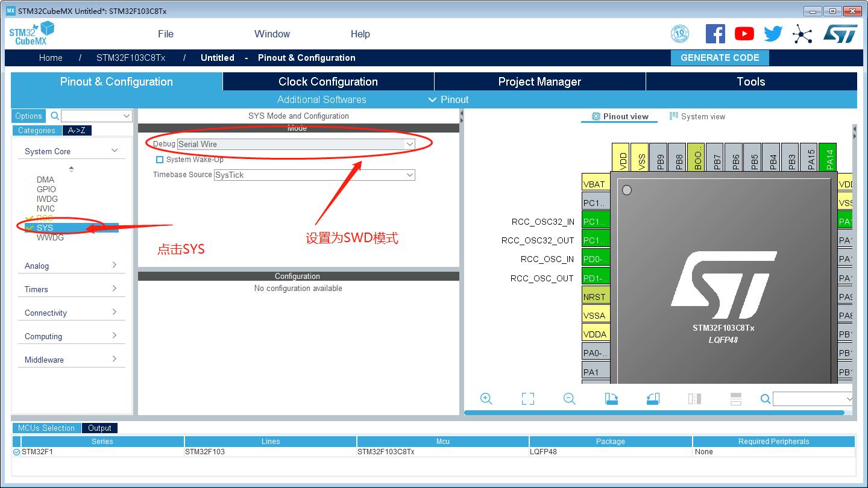Click the search icon beside Options

[x=55, y=116]
